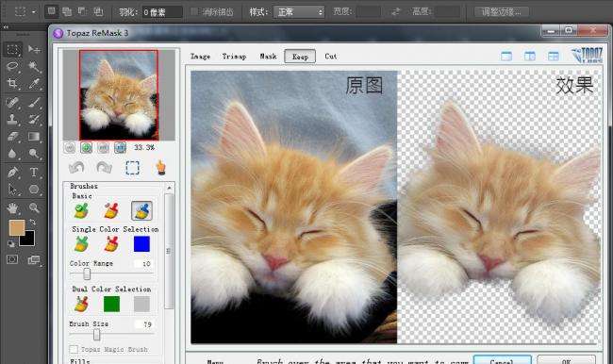Click the zoom in button below the preview

pyautogui.click(x=87, y=147)
